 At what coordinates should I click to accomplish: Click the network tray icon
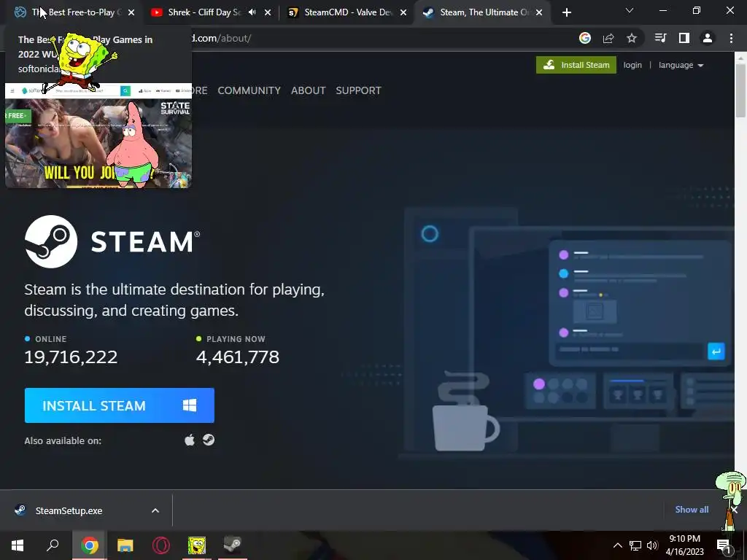click(635, 545)
